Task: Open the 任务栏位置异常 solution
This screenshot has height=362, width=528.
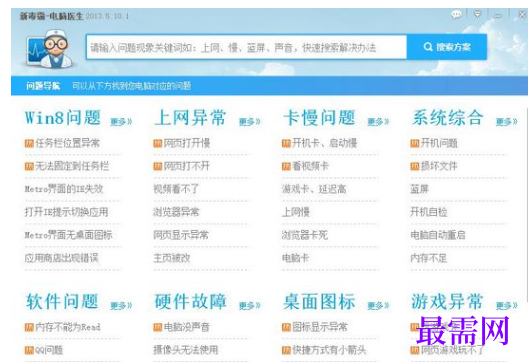Action: pos(67,143)
